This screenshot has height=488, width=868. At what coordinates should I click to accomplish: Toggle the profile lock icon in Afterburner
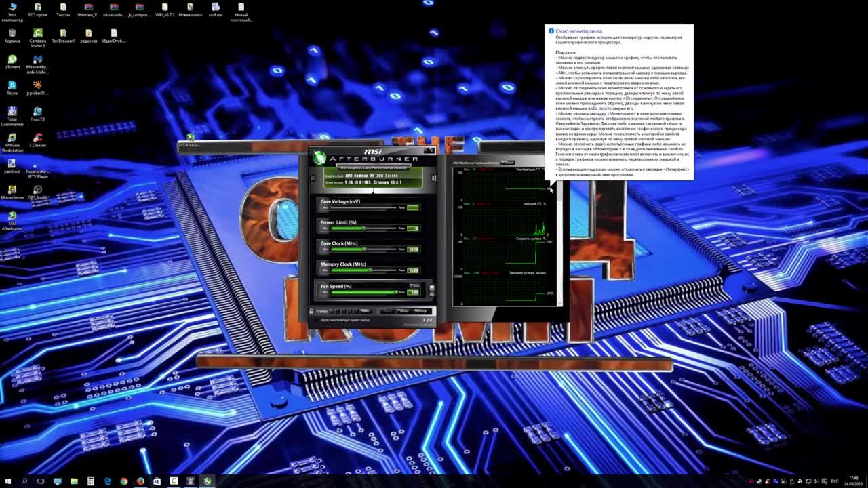click(x=311, y=311)
